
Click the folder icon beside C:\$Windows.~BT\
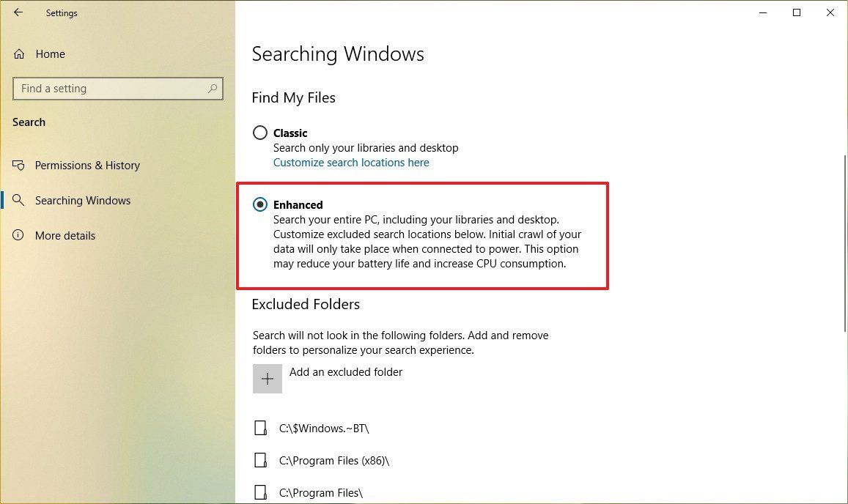point(261,428)
